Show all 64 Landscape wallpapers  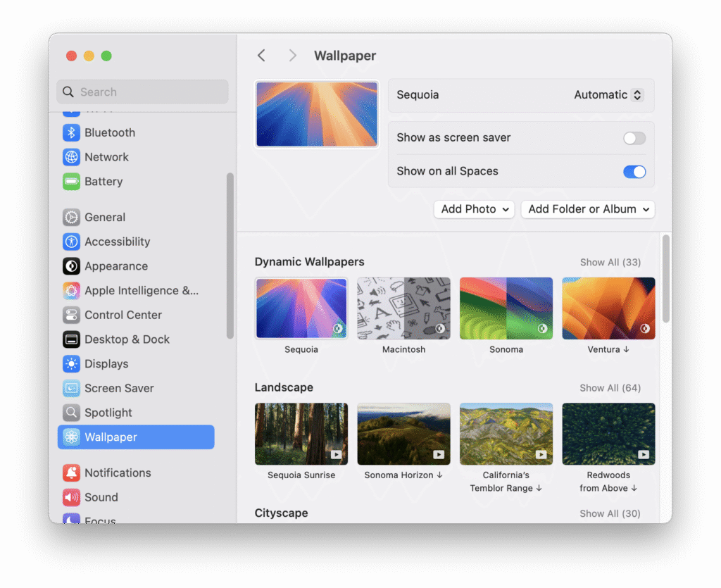(x=610, y=388)
